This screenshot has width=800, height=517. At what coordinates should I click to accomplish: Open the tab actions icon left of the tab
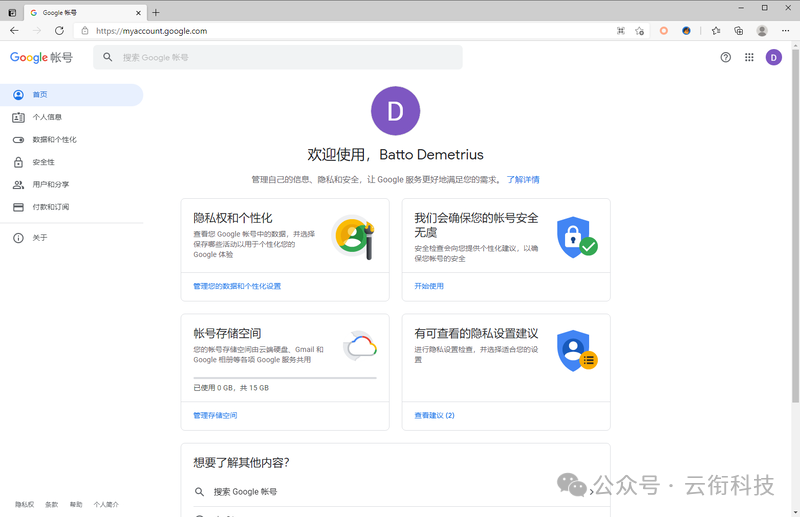tap(12, 13)
